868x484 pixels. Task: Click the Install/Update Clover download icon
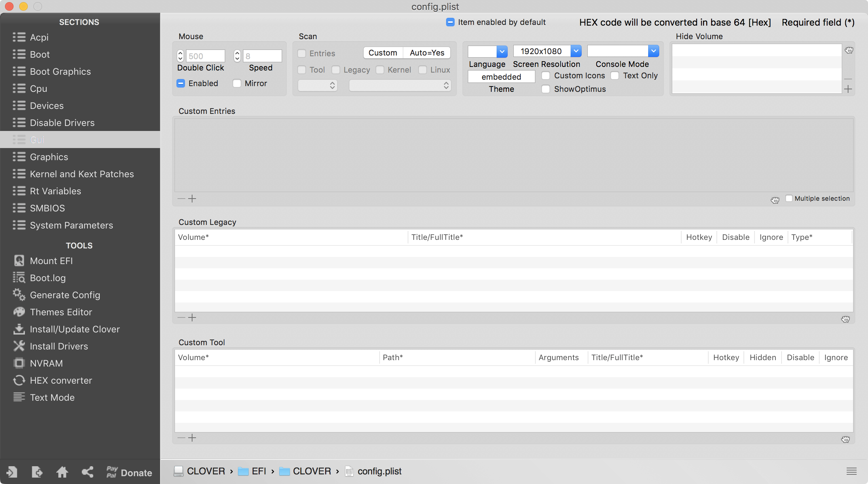coord(19,329)
